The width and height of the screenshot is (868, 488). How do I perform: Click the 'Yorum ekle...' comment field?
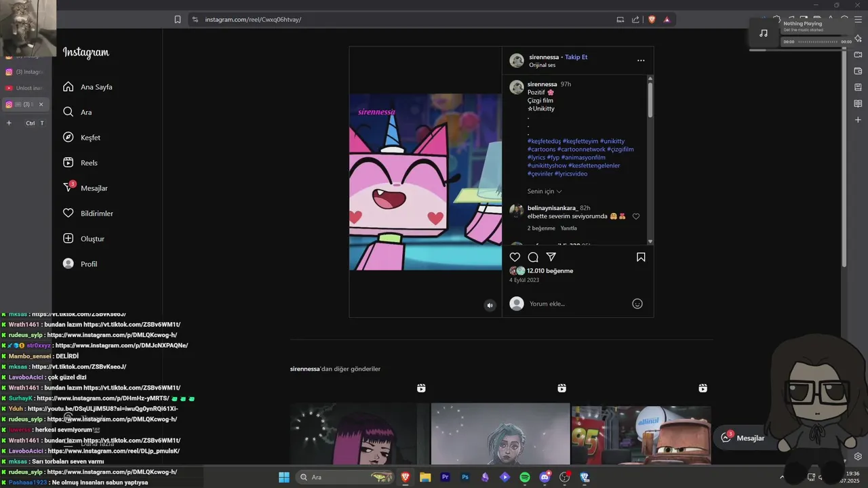coord(576,304)
